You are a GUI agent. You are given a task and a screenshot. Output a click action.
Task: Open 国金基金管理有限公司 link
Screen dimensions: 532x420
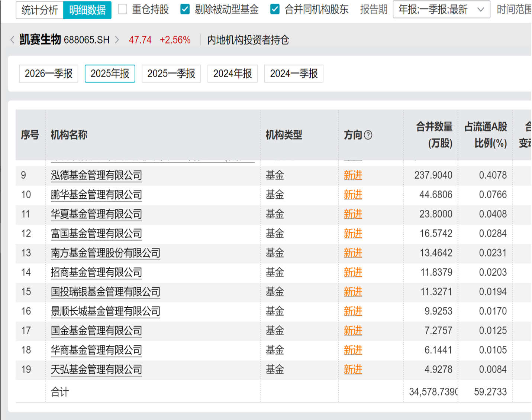tap(97, 331)
